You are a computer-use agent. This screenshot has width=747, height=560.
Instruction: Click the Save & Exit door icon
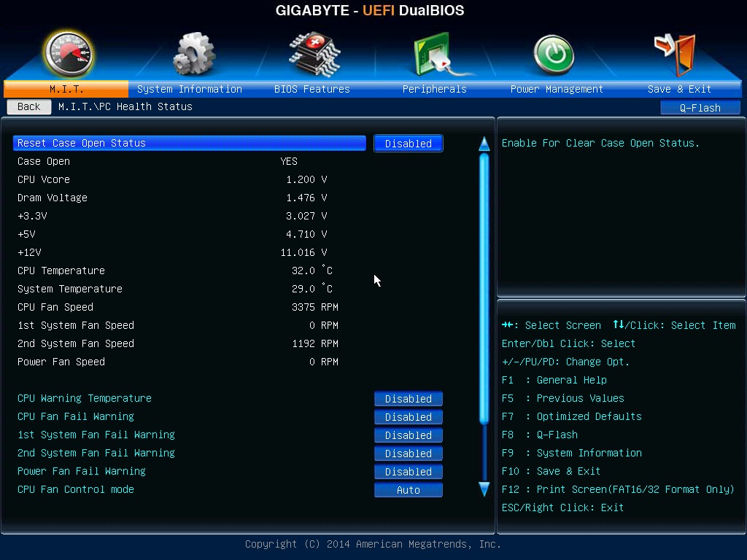click(x=675, y=54)
